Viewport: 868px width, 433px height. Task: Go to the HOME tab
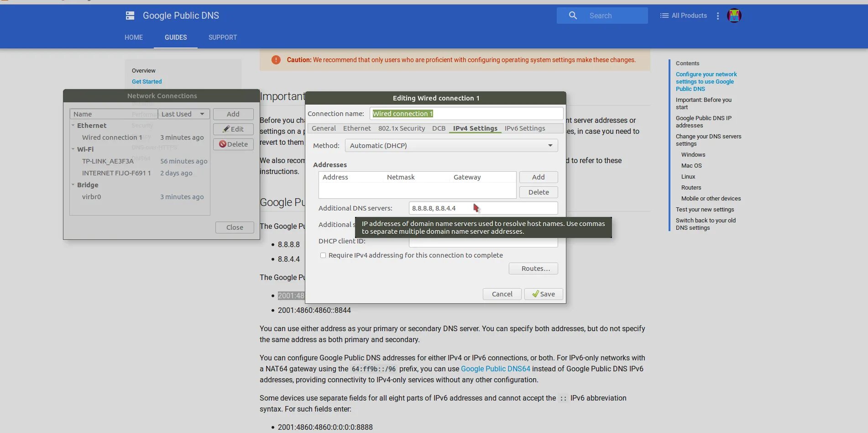point(134,37)
